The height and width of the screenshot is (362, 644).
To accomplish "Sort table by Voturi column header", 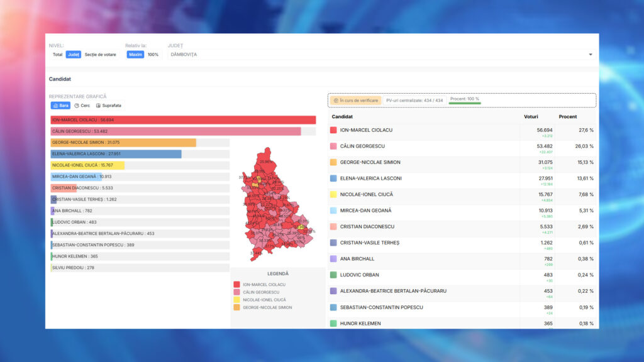I will tap(531, 117).
